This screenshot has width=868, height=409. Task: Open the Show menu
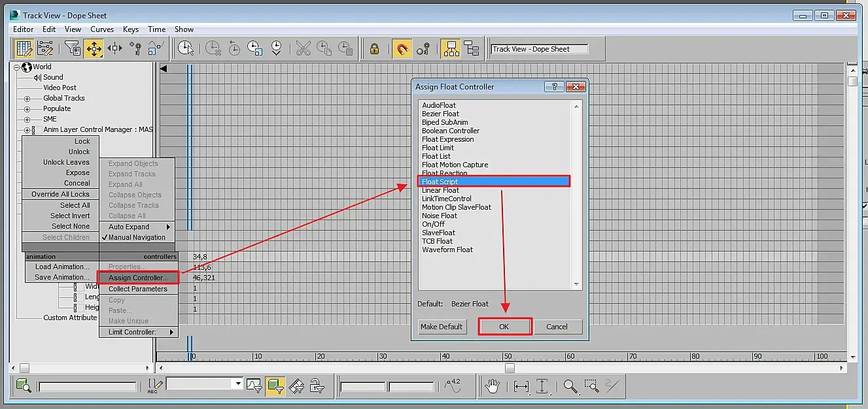click(x=184, y=29)
